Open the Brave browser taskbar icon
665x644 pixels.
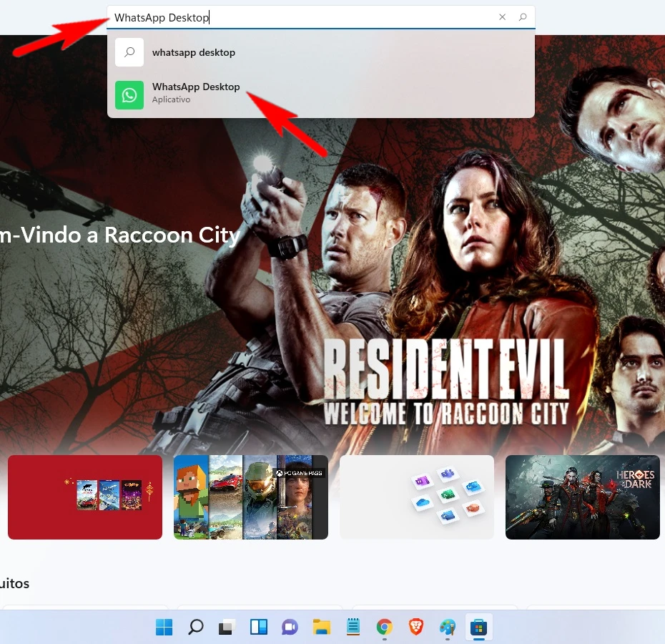pyautogui.click(x=416, y=627)
